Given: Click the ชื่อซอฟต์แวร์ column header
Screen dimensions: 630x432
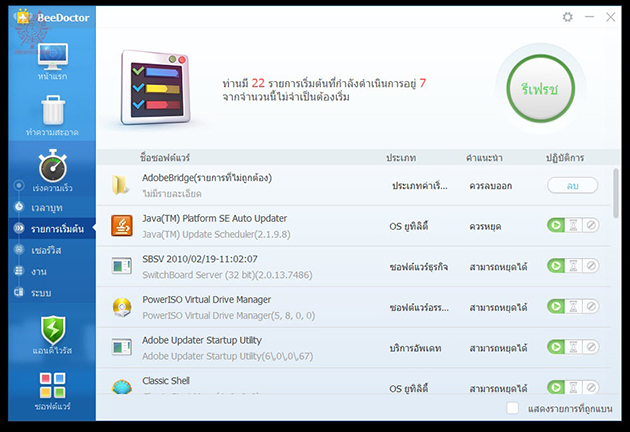Looking at the screenshot, I should [x=165, y=158].
